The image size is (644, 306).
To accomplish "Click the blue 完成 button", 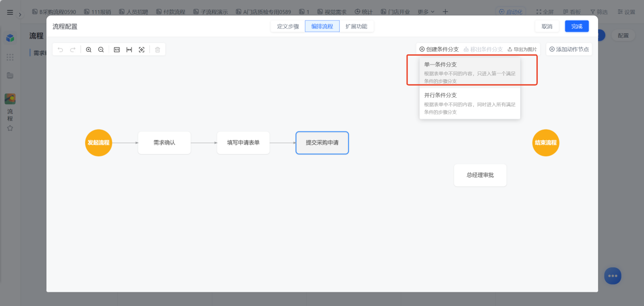I will point(577,26).
